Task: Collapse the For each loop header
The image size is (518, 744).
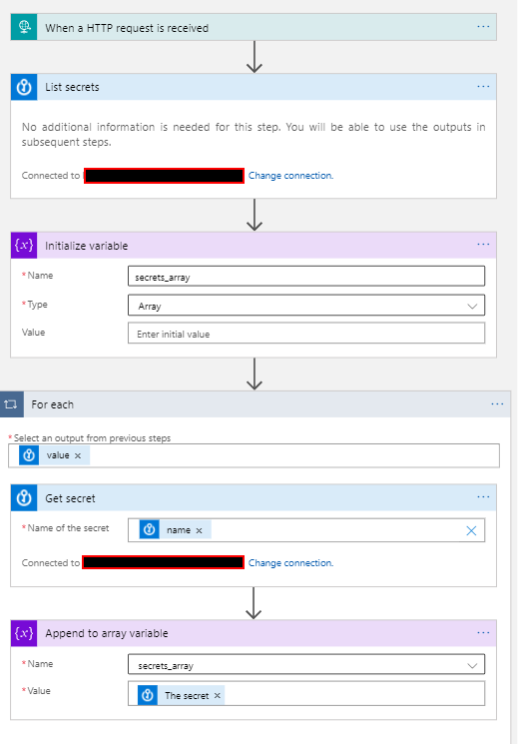Action: point(255,404)
